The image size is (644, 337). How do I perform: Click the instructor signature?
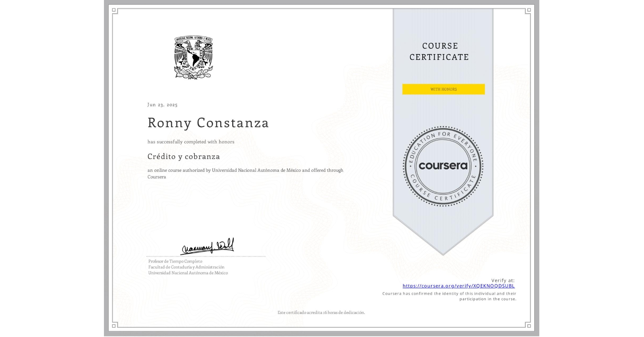coord(208,246)
